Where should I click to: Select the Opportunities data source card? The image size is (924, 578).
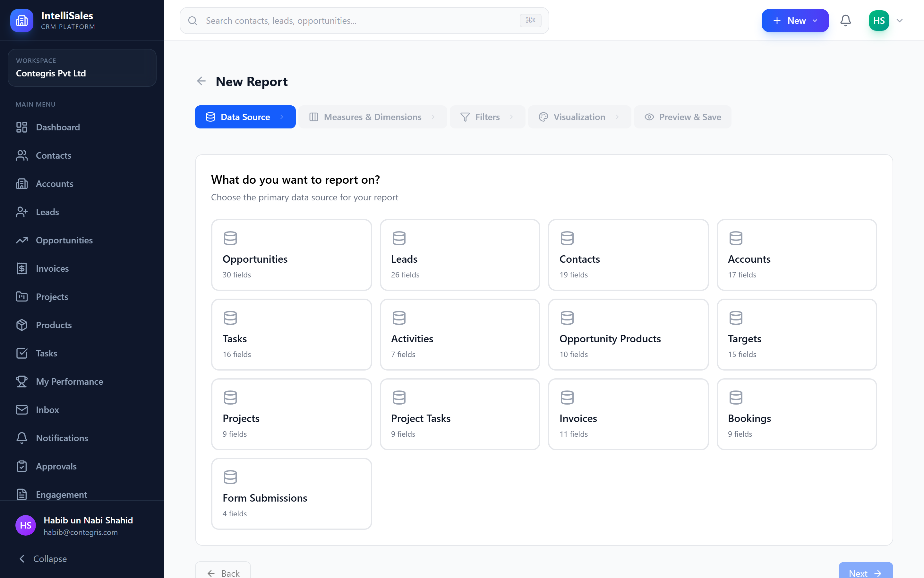[x=291, y=255]
